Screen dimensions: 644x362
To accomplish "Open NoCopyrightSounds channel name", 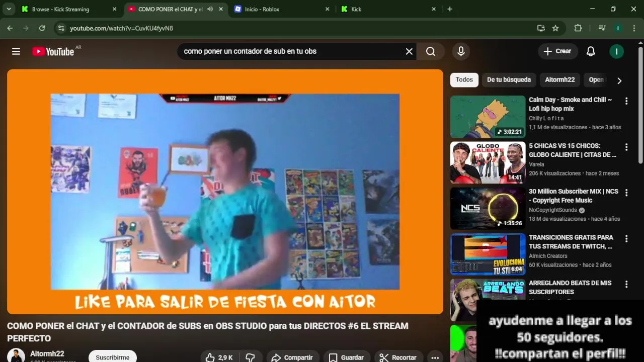I will click(x=553, y=210).
